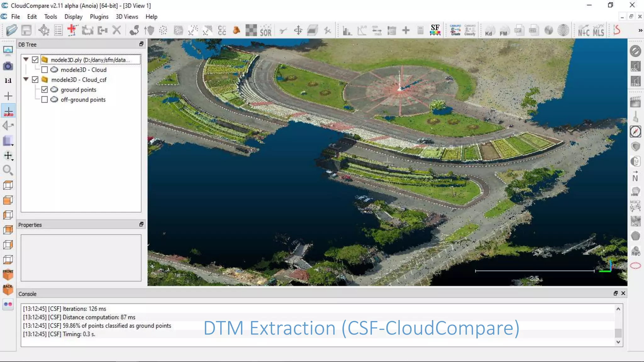Click console line '59.86% of points classified'
The height and width of the screenshot is (362, 644).
pyautogui.click(x=97, y=326)
